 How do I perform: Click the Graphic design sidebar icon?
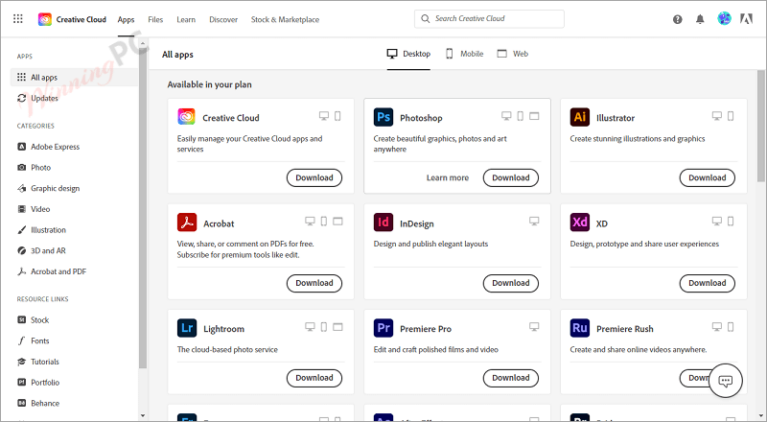[22, 188]
